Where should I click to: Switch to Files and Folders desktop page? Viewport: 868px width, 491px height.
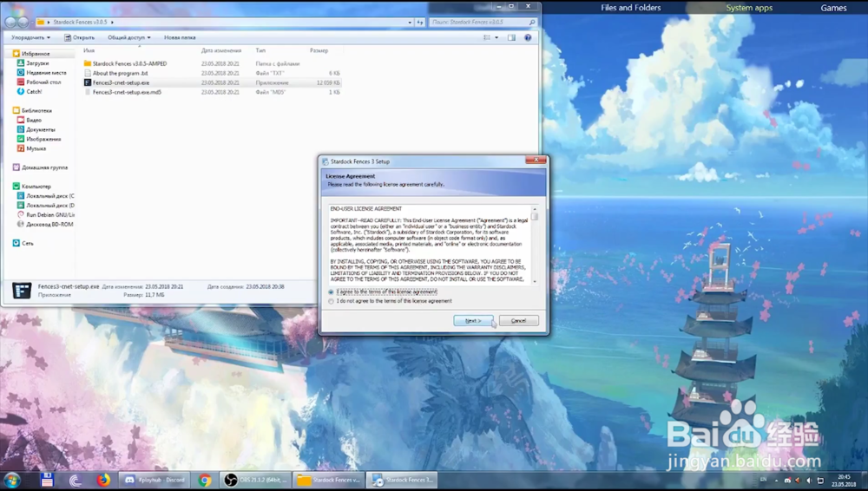[x=630, y=8]
